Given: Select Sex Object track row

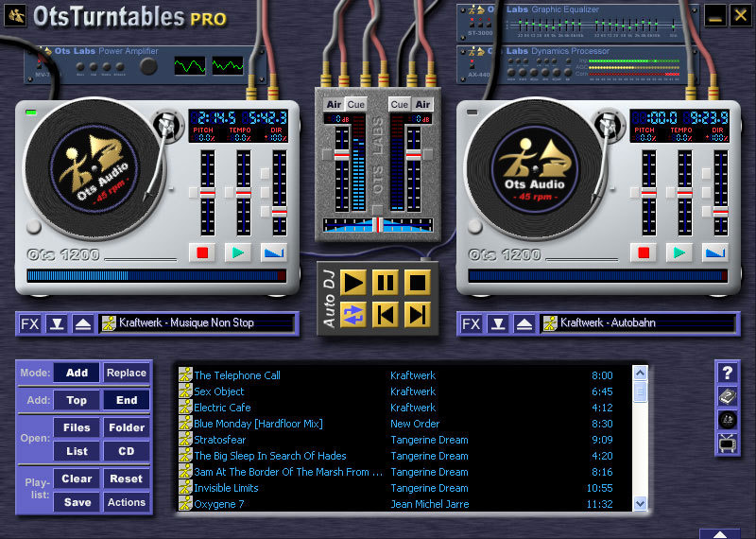Looking at the screenshot, I should pyautogui.click(x=404, y=391).
